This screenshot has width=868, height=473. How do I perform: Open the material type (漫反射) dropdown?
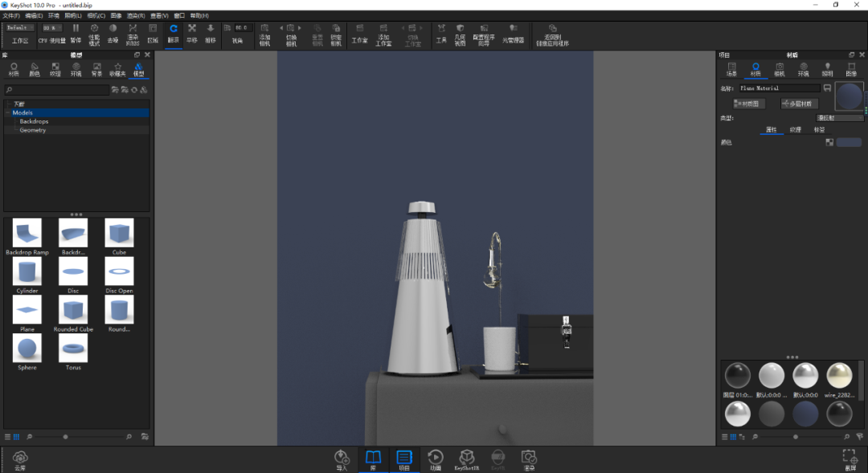click(839, 118)
